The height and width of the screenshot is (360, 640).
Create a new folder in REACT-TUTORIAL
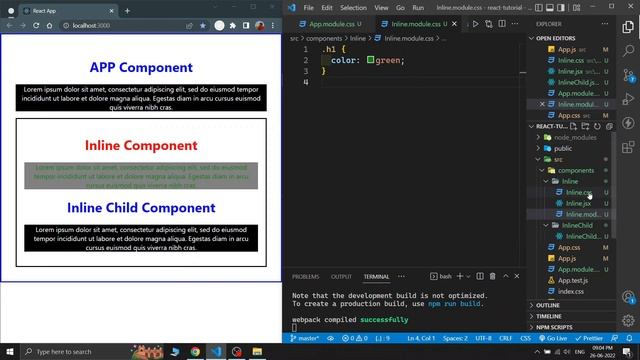pyautogui.click(x=585, y=126)
